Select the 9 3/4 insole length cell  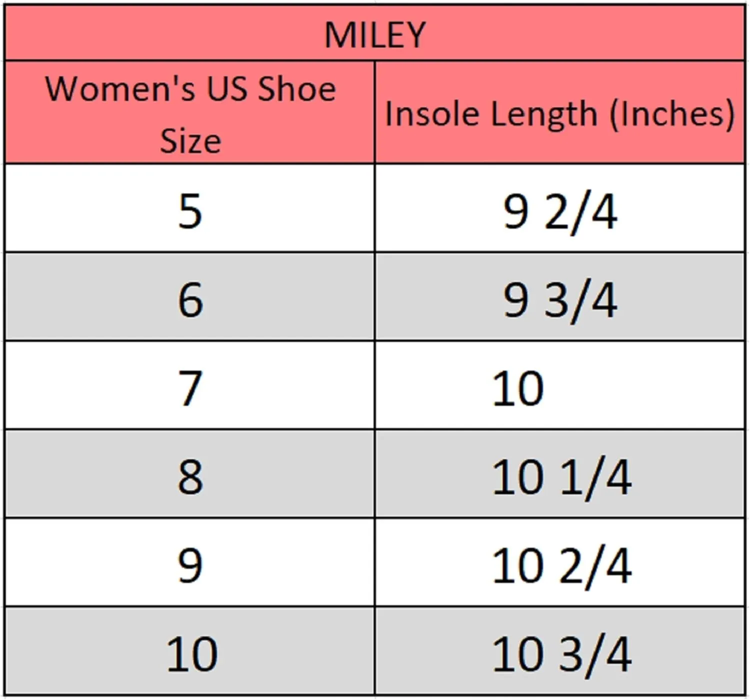point(560,297)
